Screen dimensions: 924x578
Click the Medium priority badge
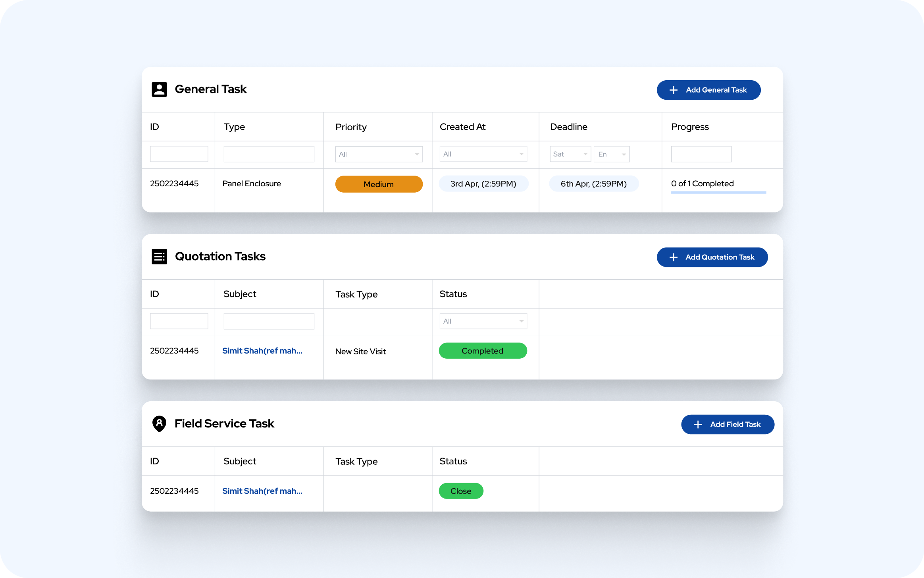[379, 184]
